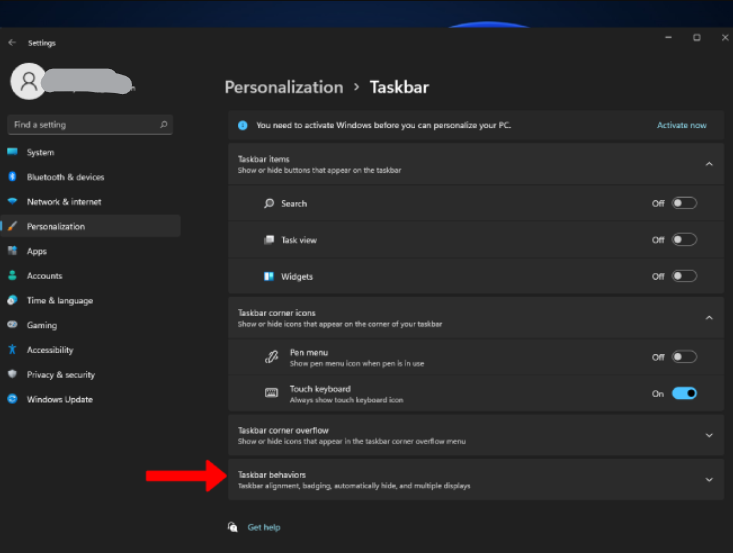Click the Windows Update sync icon

(x=13, y=399)
